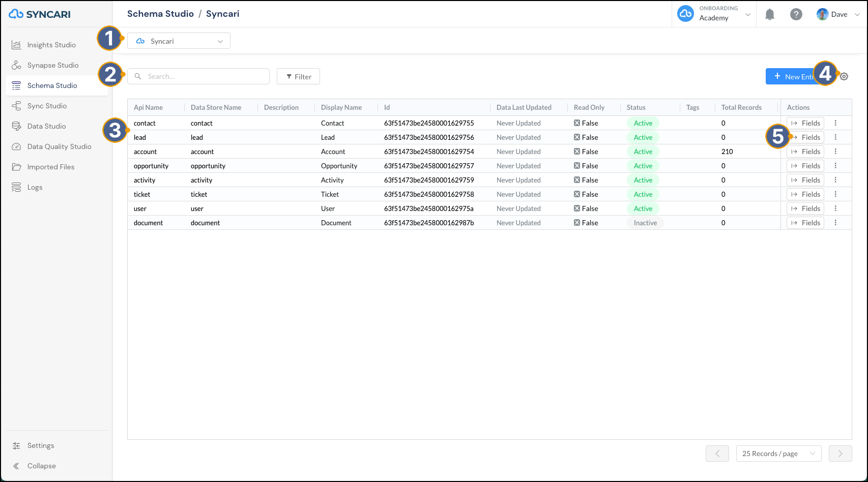The image size is (868, 482).
Task: Open Fields for lead entity
Action: (x=805, y=137)
